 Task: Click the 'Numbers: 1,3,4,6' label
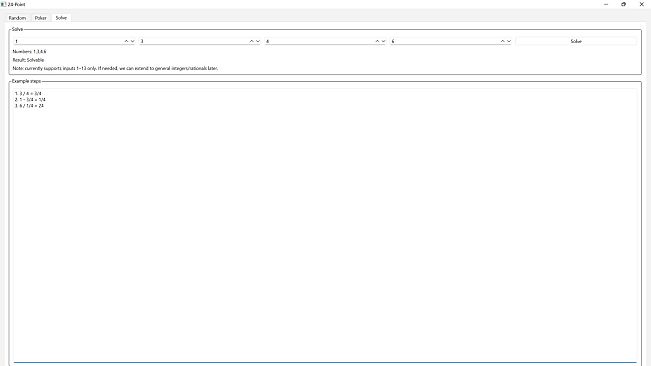click(29, 51)
